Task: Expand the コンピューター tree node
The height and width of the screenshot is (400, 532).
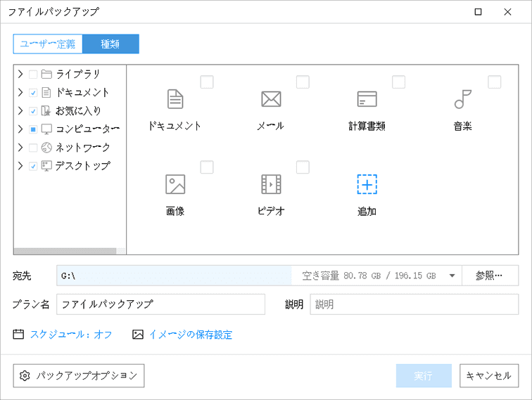Action: tap(20, 129)
